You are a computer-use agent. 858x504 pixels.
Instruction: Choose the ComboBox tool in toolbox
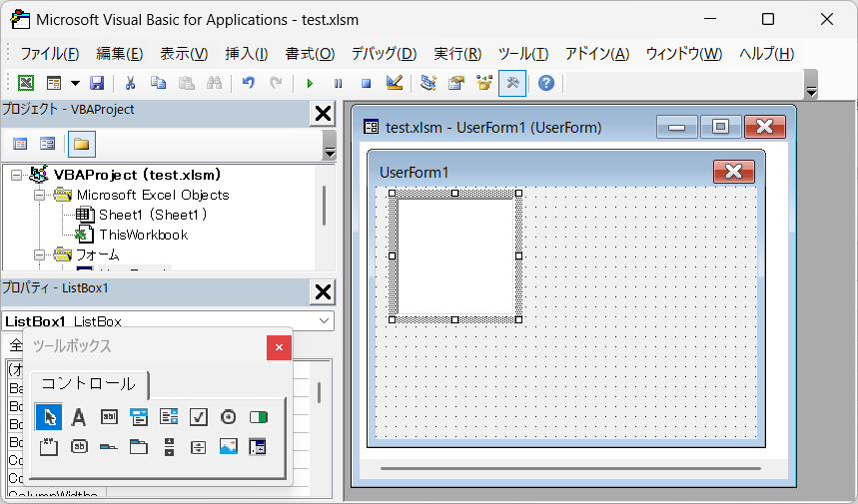click(139, 417)
